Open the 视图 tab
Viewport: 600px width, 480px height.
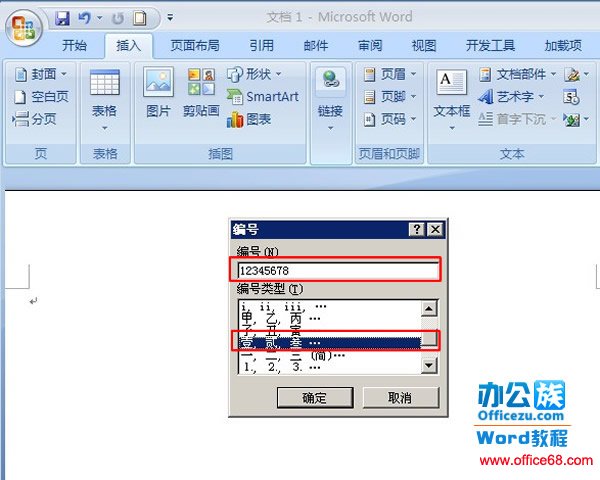(x=424, y=46)
